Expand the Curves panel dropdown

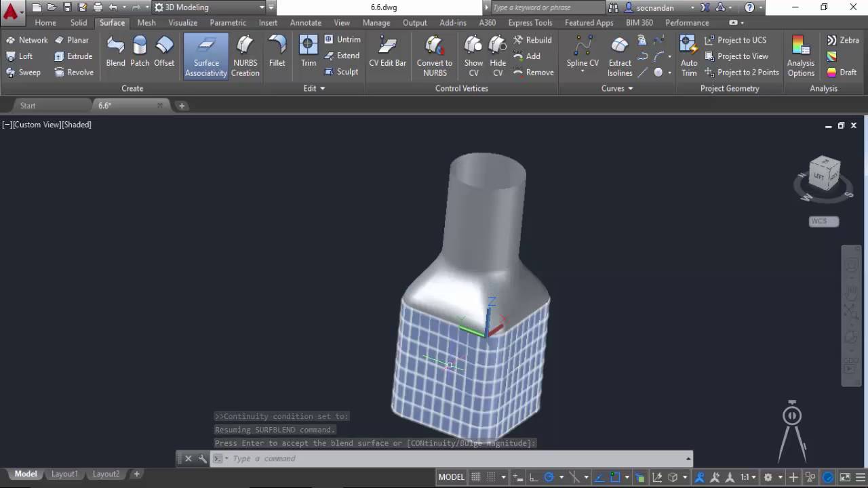[617, 88]
